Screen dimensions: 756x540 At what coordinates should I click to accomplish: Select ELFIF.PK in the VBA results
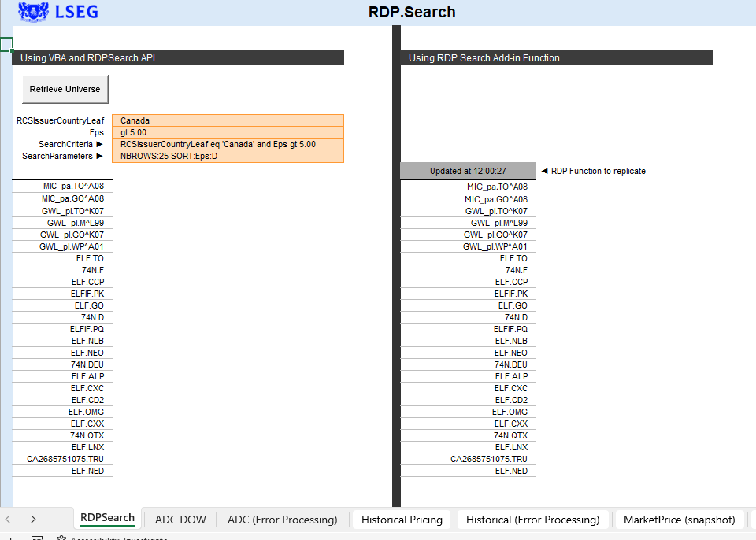62,294
